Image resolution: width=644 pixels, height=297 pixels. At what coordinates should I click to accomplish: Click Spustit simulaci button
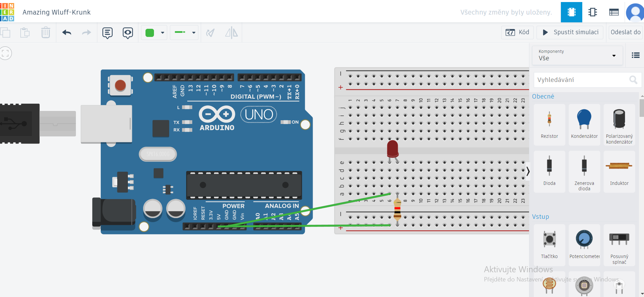point(570,32)
